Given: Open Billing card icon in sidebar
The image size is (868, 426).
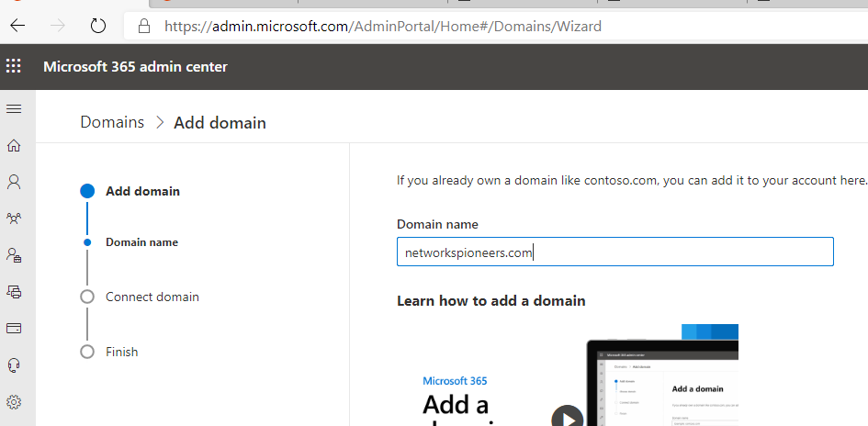Looking at the screenshot, I should point(14,328).
